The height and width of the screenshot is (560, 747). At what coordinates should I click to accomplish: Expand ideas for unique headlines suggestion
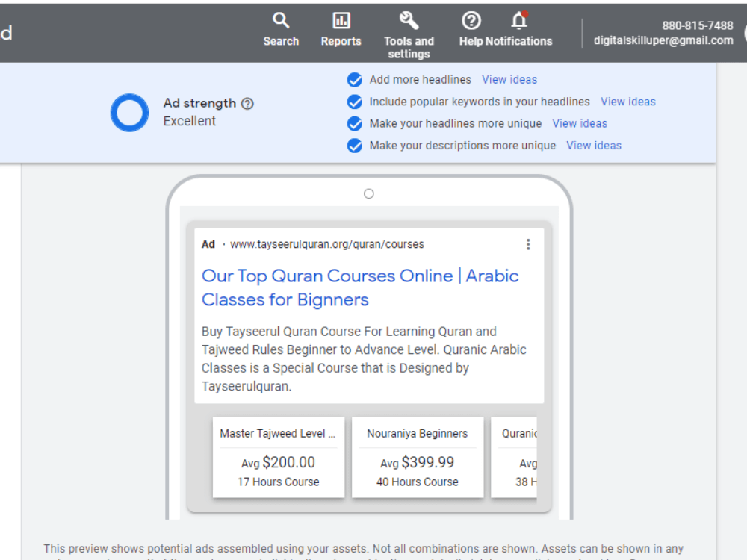coord(580,123)
